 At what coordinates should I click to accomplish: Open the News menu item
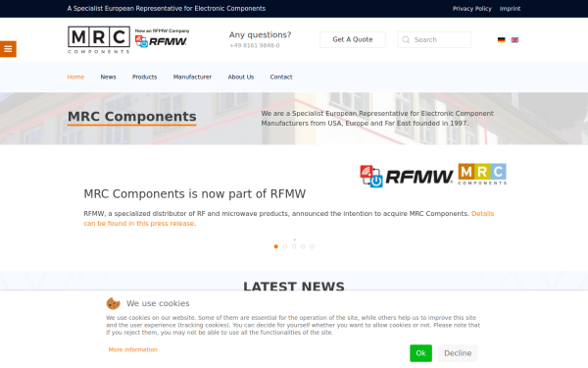pyautogui.click(x=108, y=77)
